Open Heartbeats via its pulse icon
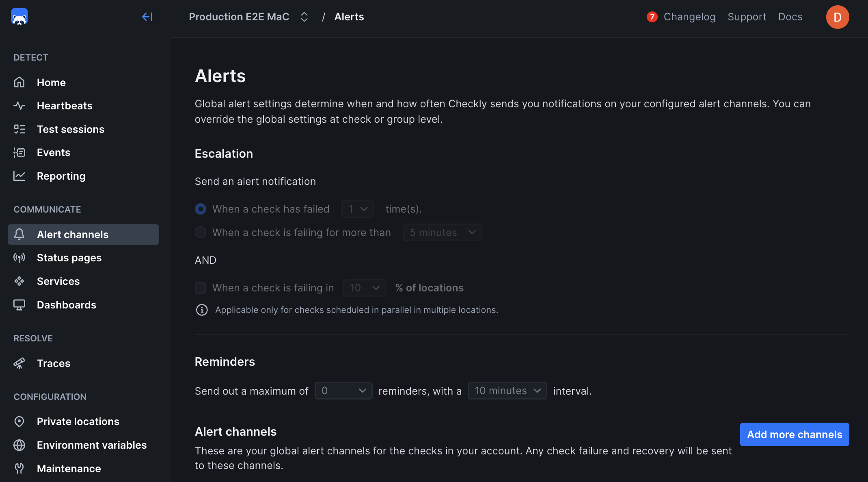This screenshot has height=482, width=868. coord(19,106)
